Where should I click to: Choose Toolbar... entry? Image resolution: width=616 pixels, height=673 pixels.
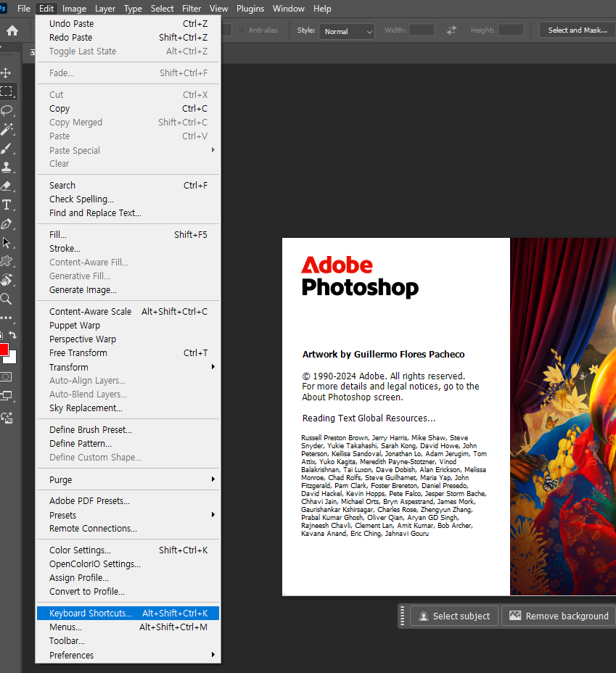pyautogui.click(x=128, y=640)
